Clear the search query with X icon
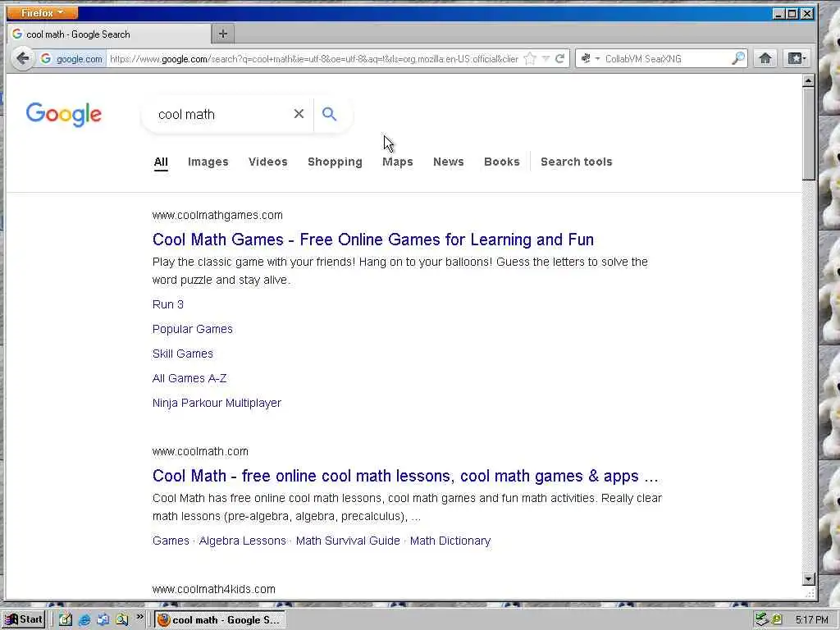840x630 pixels. [x=299, y=113]
